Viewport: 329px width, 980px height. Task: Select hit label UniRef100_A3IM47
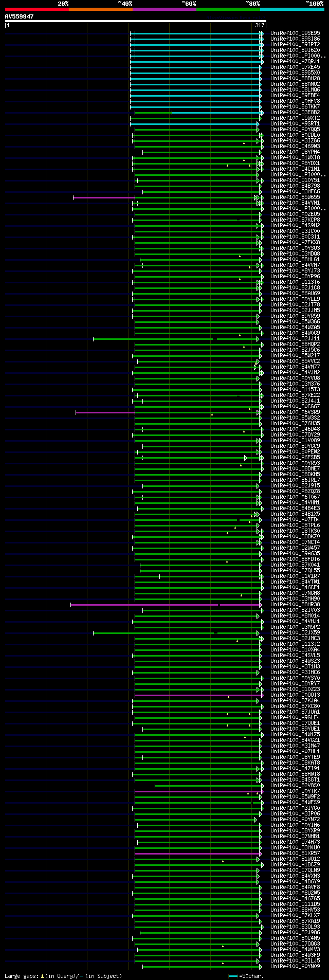pos(295,746)
